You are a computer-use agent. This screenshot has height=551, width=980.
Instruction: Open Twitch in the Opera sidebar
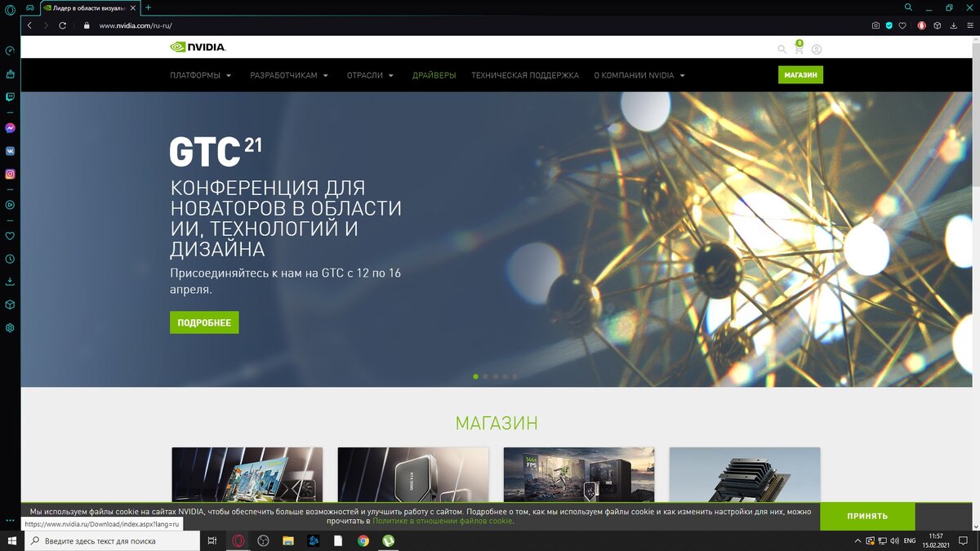[10, 96]
